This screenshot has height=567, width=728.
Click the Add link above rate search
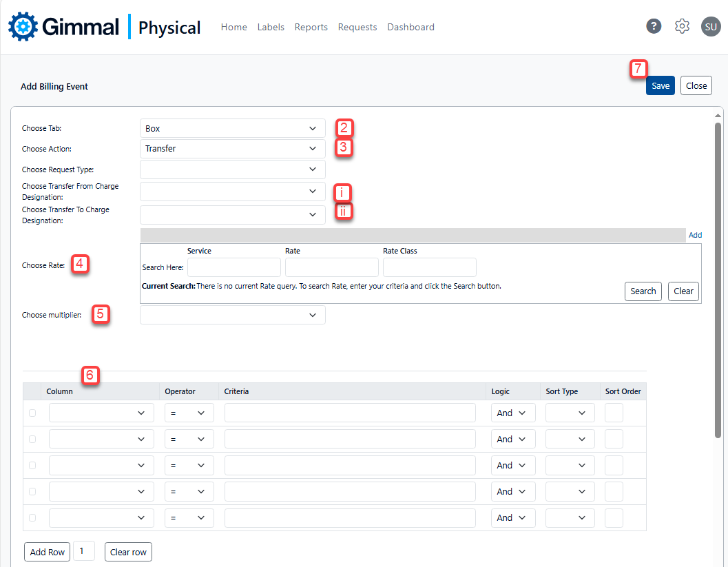pos(695,235)
